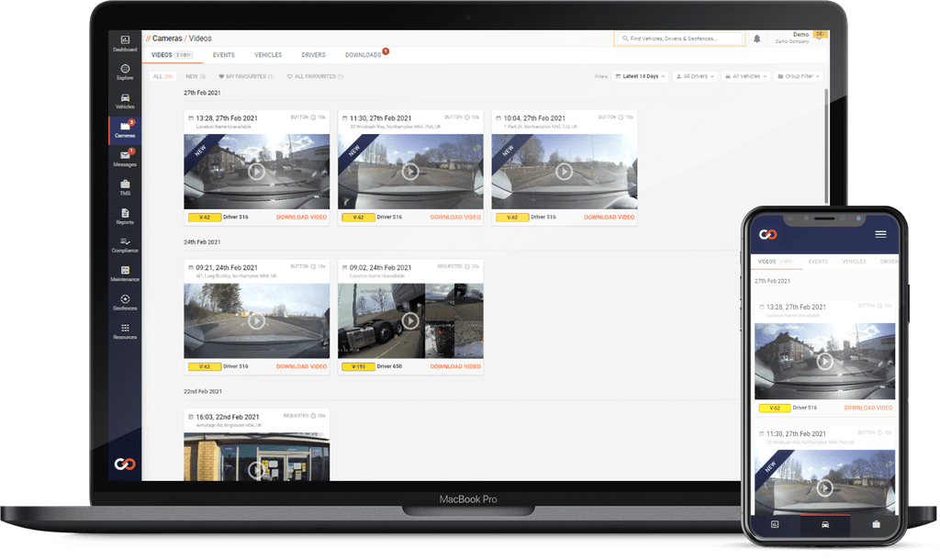
Task: Switch to the Events tab
Action: 224,54
